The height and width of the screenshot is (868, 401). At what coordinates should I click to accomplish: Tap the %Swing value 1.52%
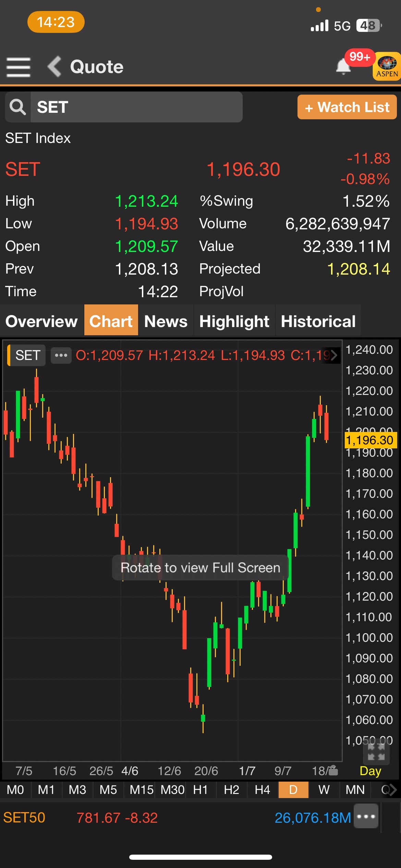pos(366,201)
